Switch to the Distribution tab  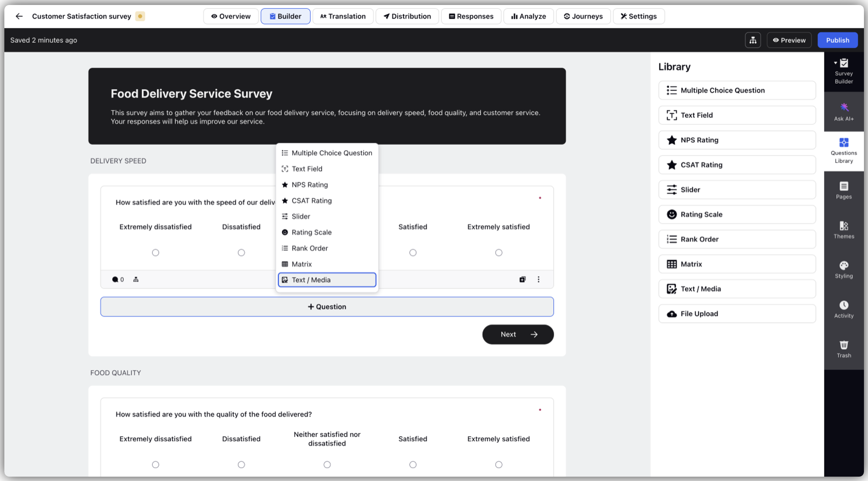pyautogui.click(x=407, y=16)
